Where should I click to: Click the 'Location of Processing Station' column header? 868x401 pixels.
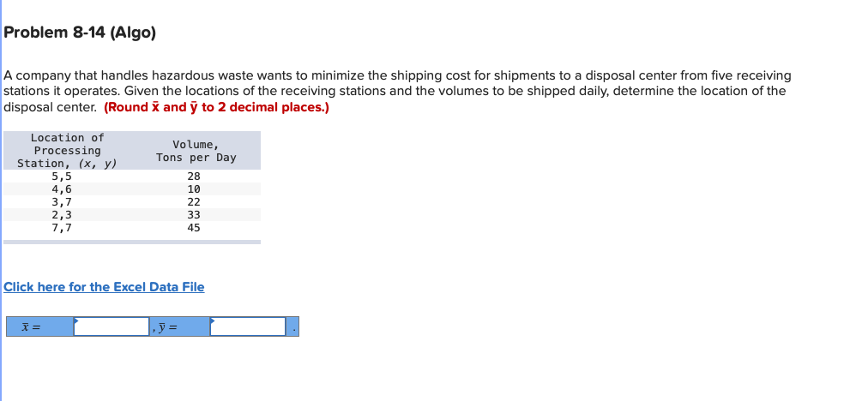coord(67,150)
